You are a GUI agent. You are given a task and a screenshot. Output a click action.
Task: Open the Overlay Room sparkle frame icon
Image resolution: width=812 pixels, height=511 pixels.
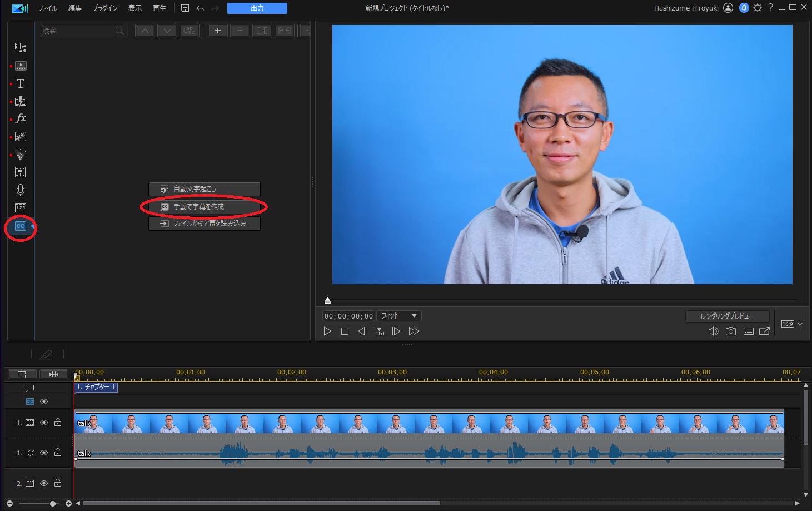(x=21, y=137)
